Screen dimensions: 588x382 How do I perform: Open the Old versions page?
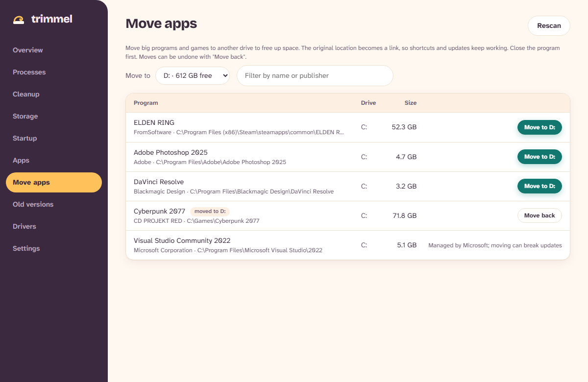(54, 204)
